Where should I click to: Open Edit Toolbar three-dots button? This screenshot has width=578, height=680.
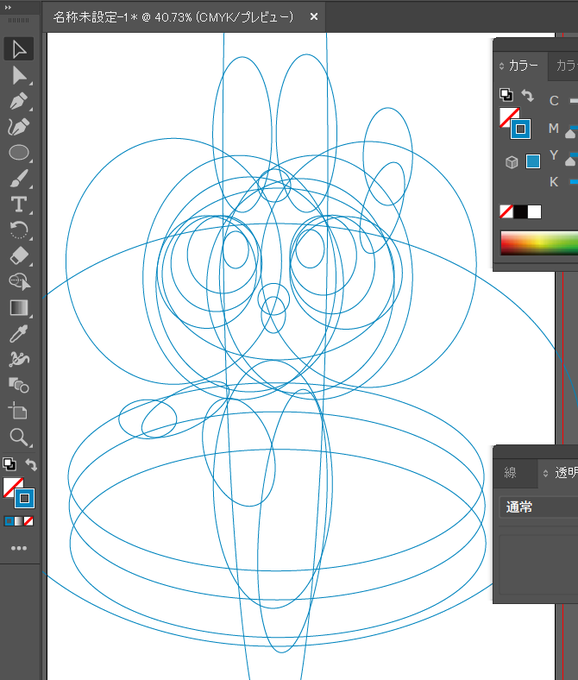(19, 548)
